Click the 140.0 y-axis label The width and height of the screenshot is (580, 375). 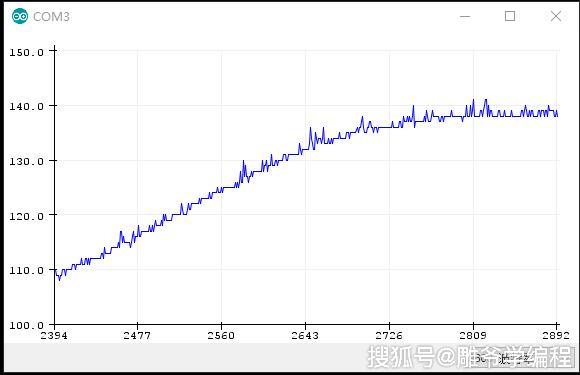(27, 107)
